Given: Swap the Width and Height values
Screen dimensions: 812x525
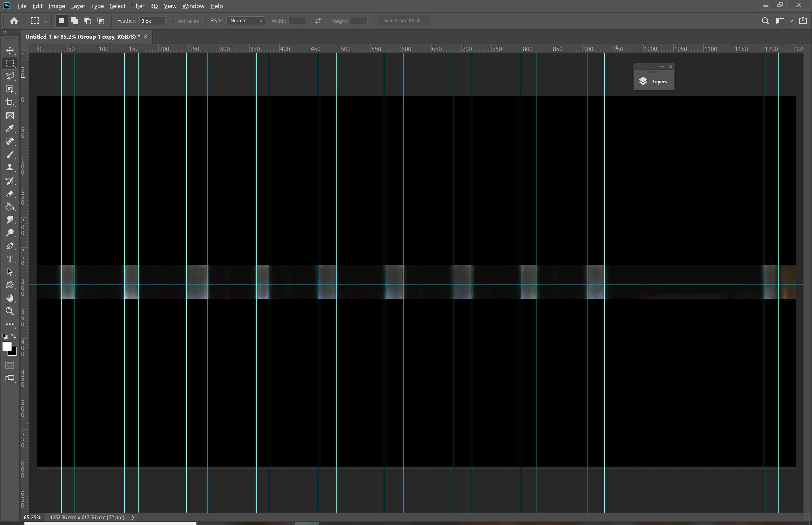Looking at the screenshot, I should point(318,21).
